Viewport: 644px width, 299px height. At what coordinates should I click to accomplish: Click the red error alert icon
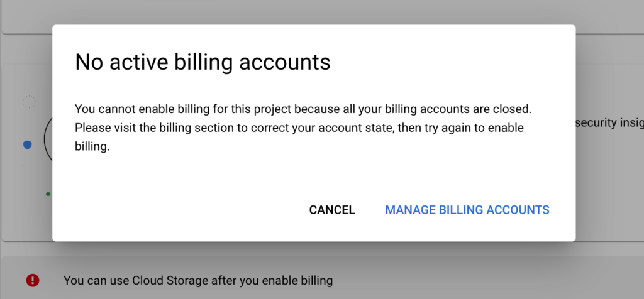[x=33, y=280]
